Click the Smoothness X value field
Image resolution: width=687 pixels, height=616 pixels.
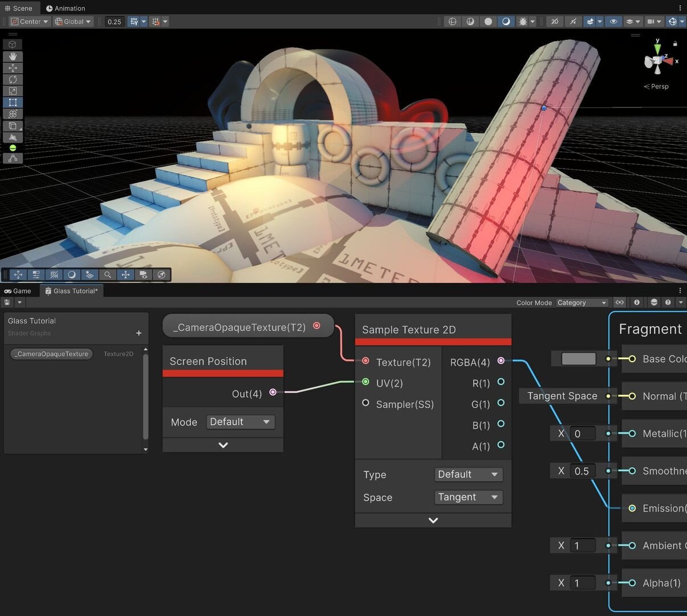click(x=582, y=471)
